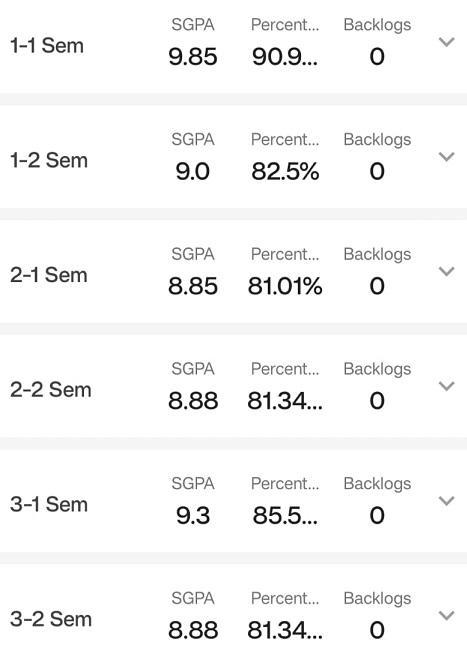This screenshot has width=467, height=651.
Task: Expand the 2-2 Sem chevron
Action: (x=446, y=386)
